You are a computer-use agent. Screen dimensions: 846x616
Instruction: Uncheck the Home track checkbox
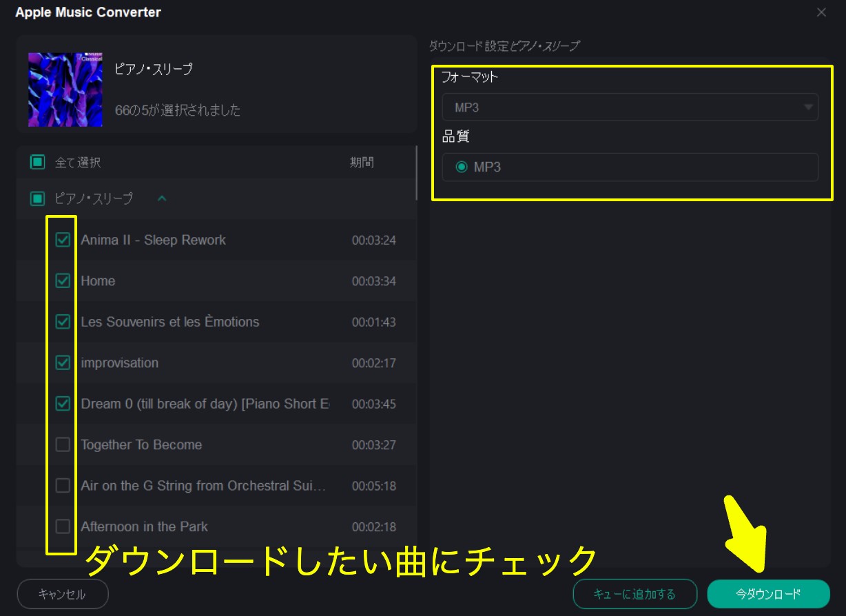[63, 280]
